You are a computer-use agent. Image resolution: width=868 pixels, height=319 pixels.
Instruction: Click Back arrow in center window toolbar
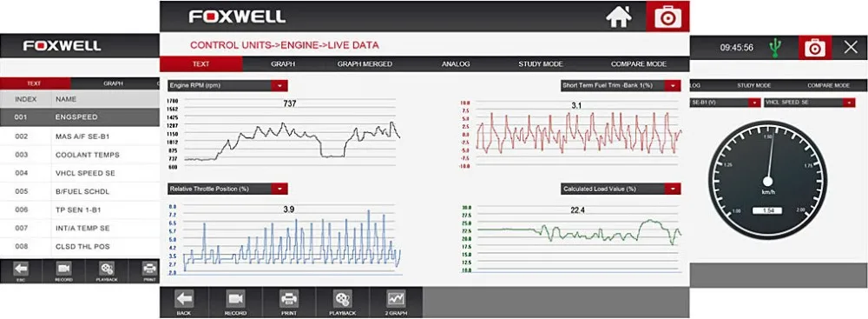184,302
